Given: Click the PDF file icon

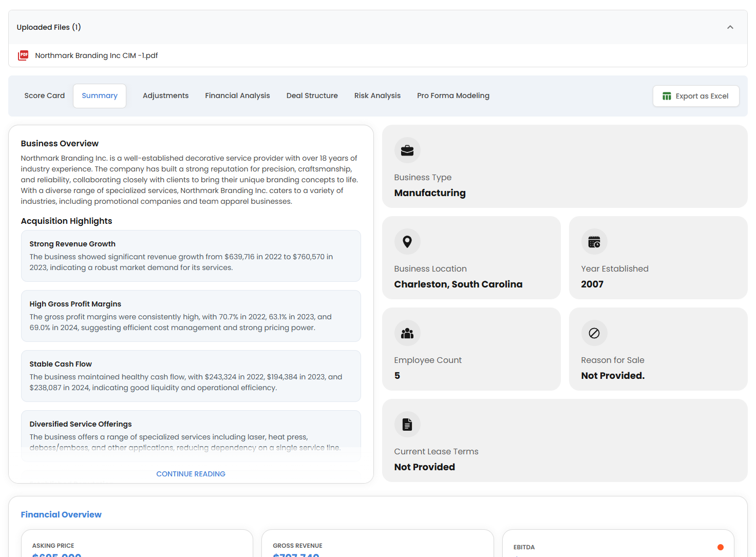Looking at the screenshot, I should point(23,55).
